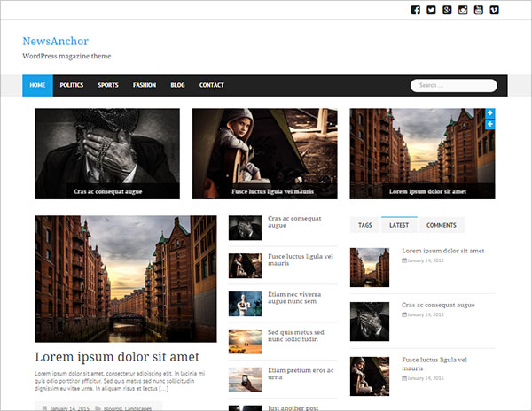
Task: Click praying man thumbnail in Latest tab
Action: pos(370,322)
